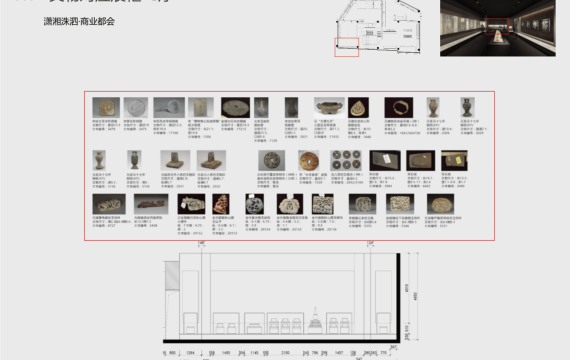The image size is (570, 360).
Task: Select the gold teardrop-shaped ornament photo
Action: pos(358,107)
